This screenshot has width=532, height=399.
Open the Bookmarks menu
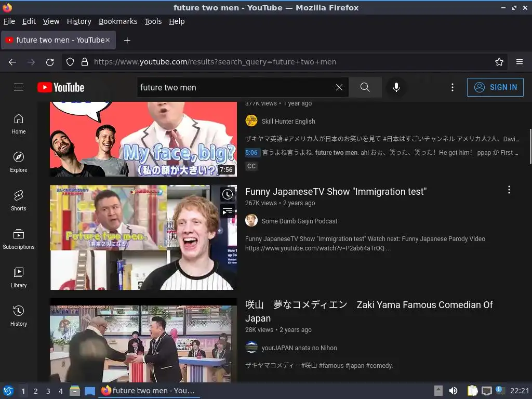click(118, 21)
